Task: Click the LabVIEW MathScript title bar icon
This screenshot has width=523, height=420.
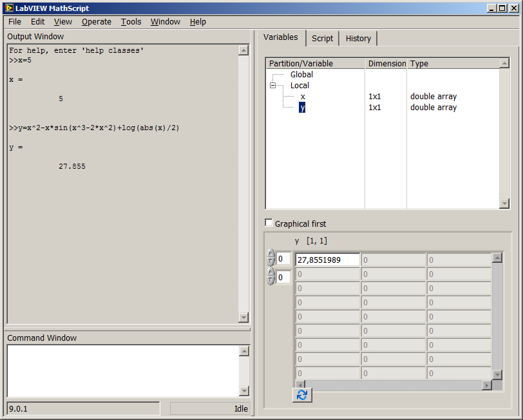Action: pos(9,8)
